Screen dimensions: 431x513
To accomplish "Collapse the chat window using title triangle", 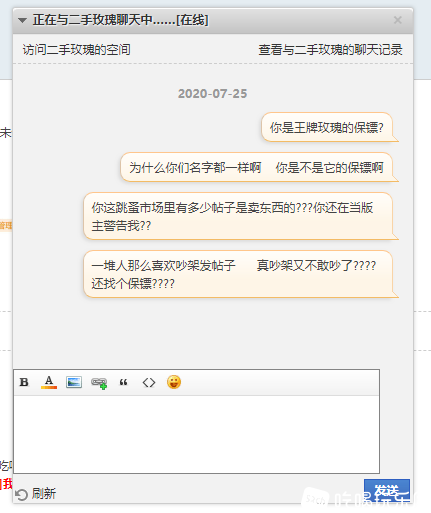I will tap(22, 20).
